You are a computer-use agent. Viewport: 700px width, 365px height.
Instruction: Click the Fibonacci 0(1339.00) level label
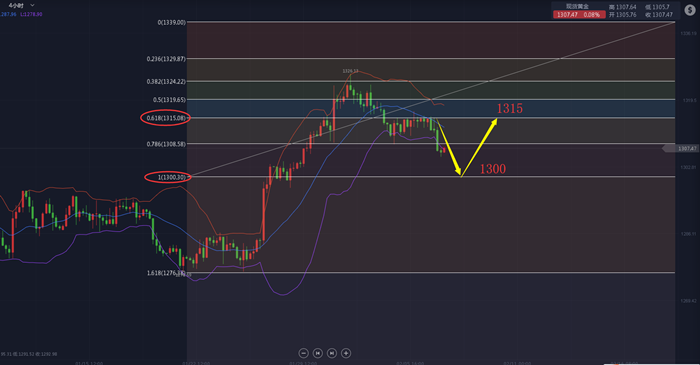tap(171, 22)
